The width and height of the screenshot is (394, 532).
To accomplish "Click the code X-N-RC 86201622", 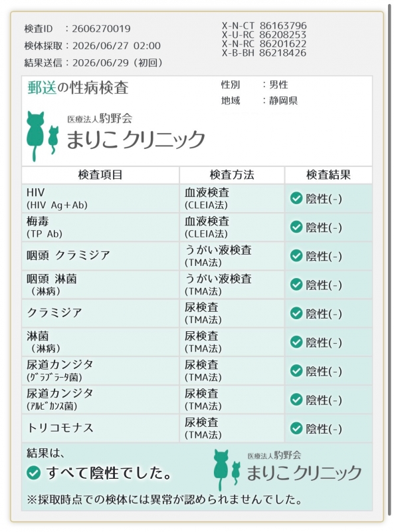I will click(x=264, y=44).
